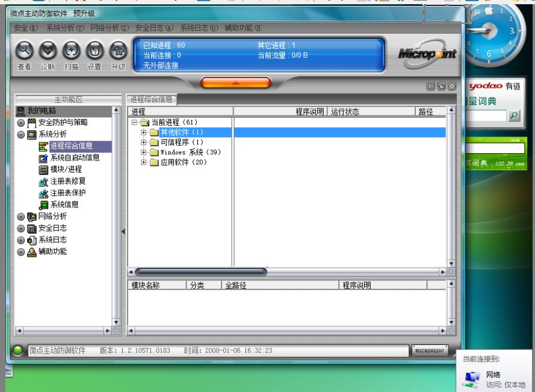Click the 模块名称 column header

click(x=157, y=286)
